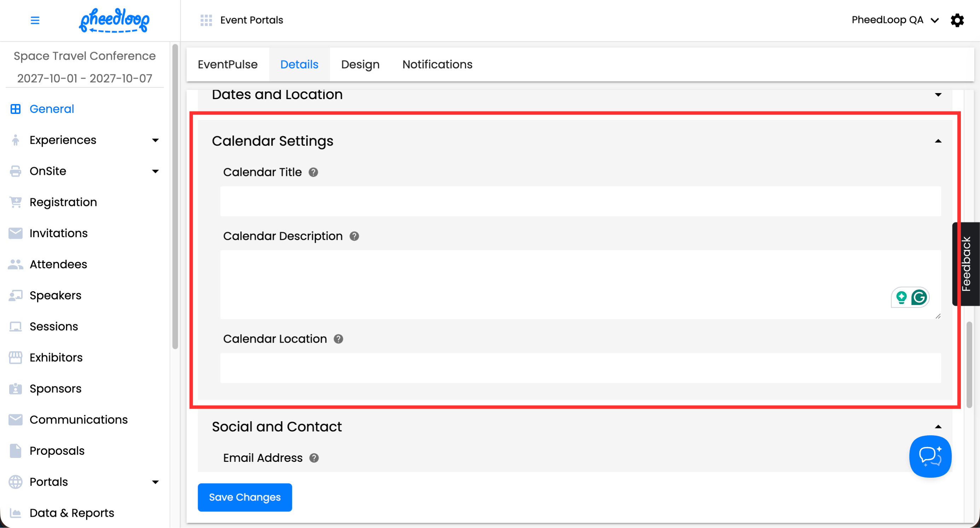The height and width of the screenshot is (528, 980).
Task: Click the Grammarly icon in description box
Action: [x=919, y=297]
